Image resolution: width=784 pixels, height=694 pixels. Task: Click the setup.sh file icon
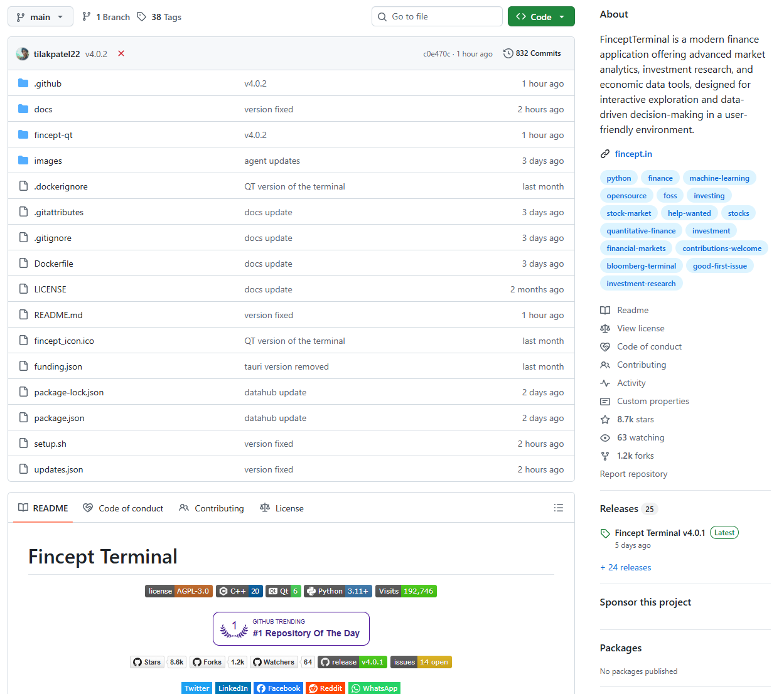coord(24,443)
